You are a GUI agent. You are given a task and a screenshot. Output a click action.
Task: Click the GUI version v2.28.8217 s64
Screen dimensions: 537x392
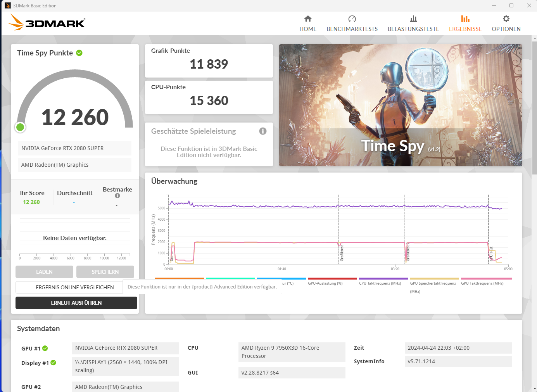coord(292,373)
